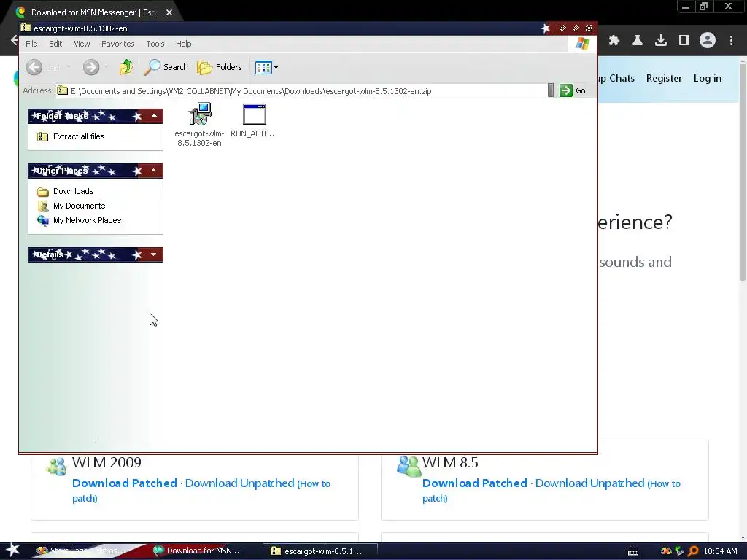Open Chrome extensions puzzle icon
The height and width of the screenshot is (560, 747).
click(614, 41)
